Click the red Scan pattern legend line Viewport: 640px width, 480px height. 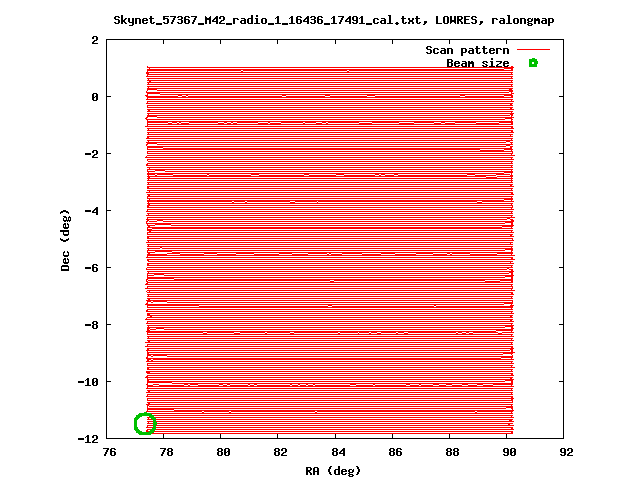[x=533, y=50]
